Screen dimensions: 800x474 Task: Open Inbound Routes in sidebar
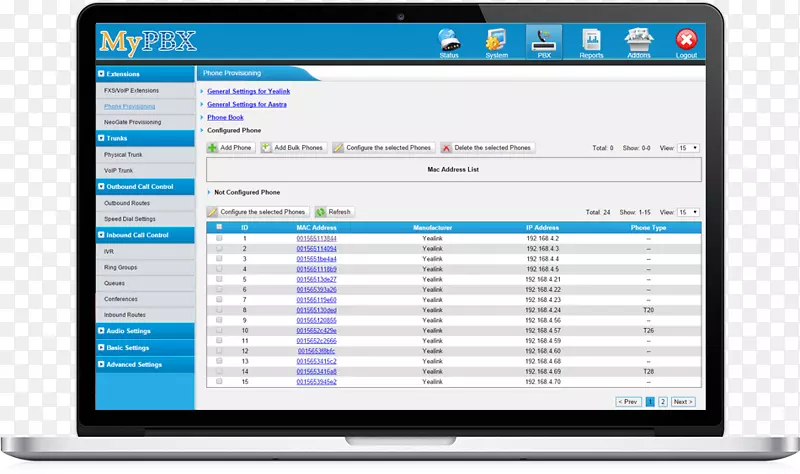click(125, 315)
